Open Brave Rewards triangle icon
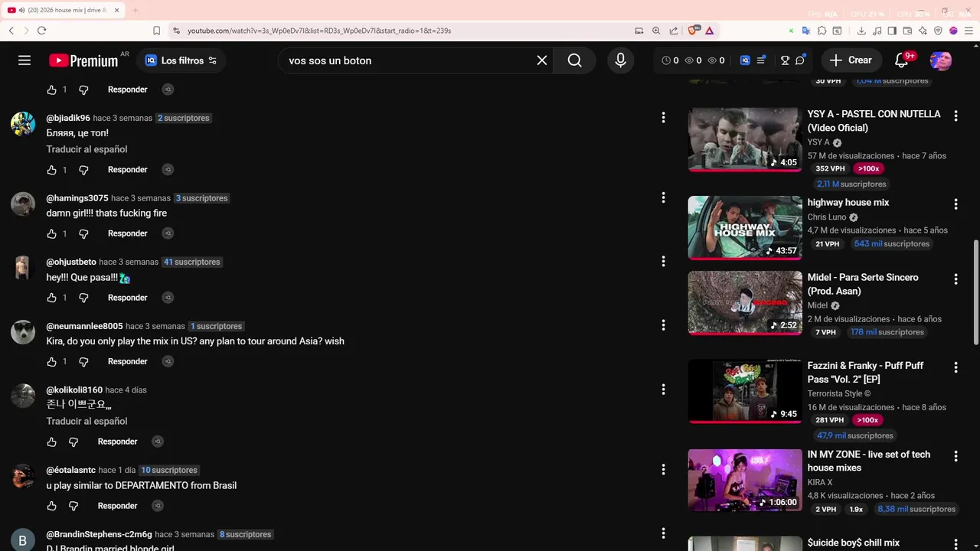 point(710,31)
